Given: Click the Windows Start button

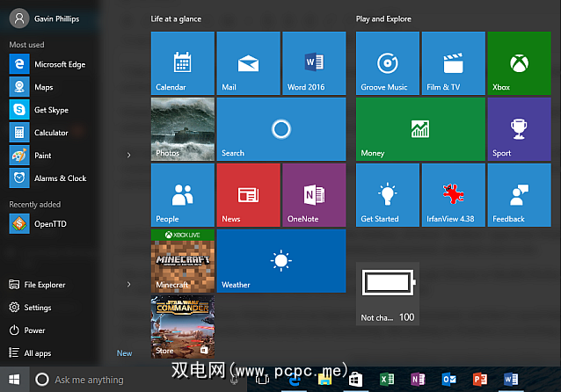Looking at the screenshot, I should (x=13, y=380).
